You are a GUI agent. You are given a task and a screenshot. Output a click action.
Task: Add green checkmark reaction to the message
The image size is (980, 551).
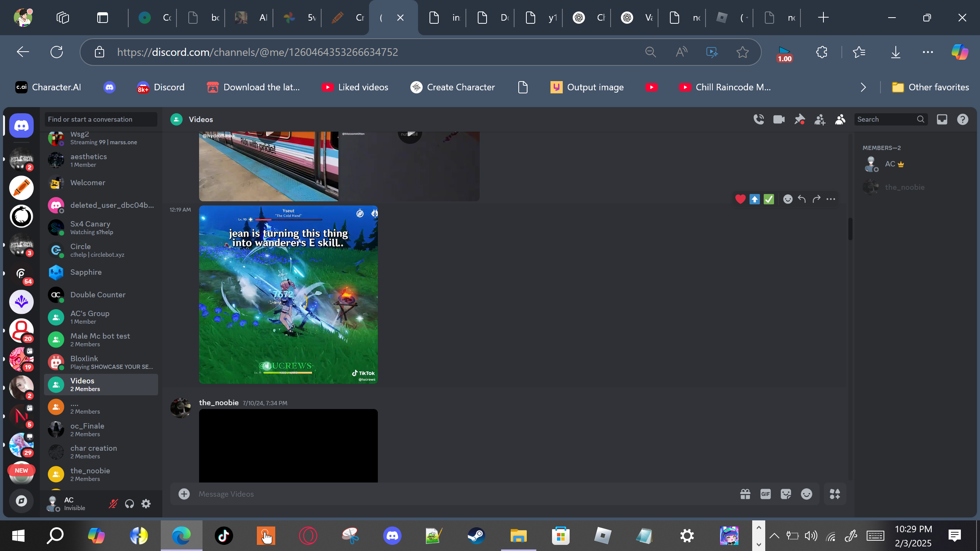(x=769, y=199)
